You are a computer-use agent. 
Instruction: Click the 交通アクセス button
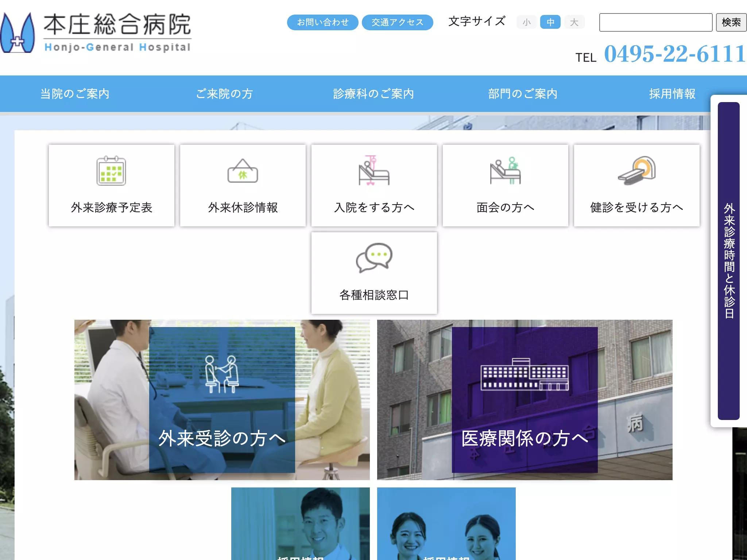click(397, 22)
